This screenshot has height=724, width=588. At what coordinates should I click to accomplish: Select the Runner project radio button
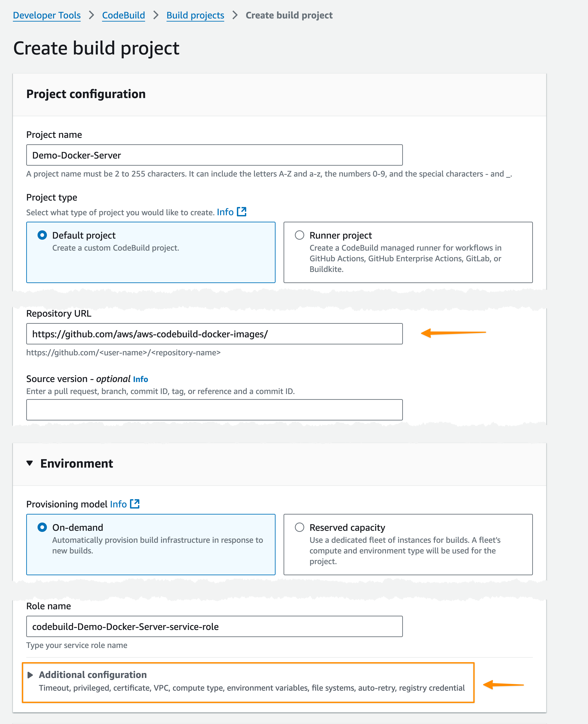coord(299,235)
